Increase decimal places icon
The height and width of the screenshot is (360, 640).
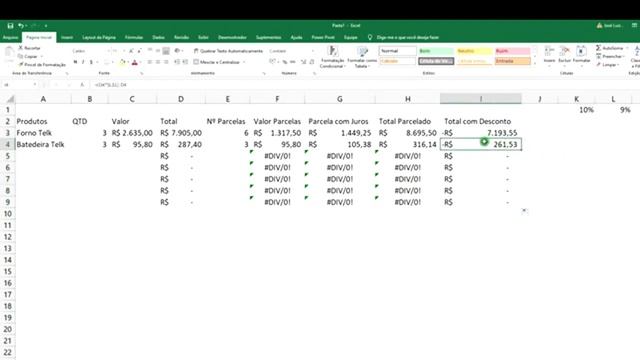tap(303, 62)
